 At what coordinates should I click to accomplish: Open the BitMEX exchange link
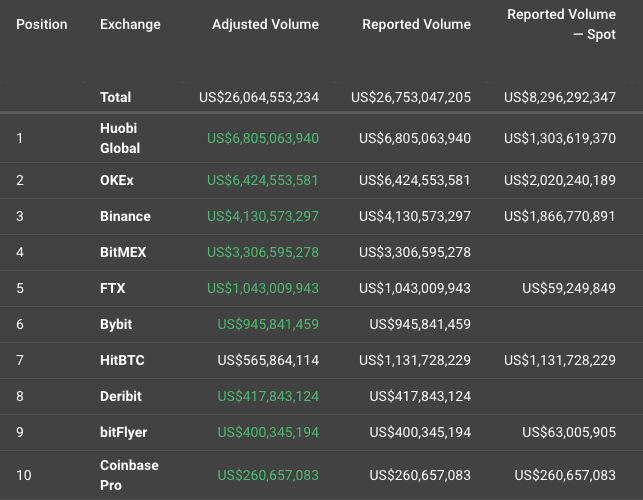(123, 252)
